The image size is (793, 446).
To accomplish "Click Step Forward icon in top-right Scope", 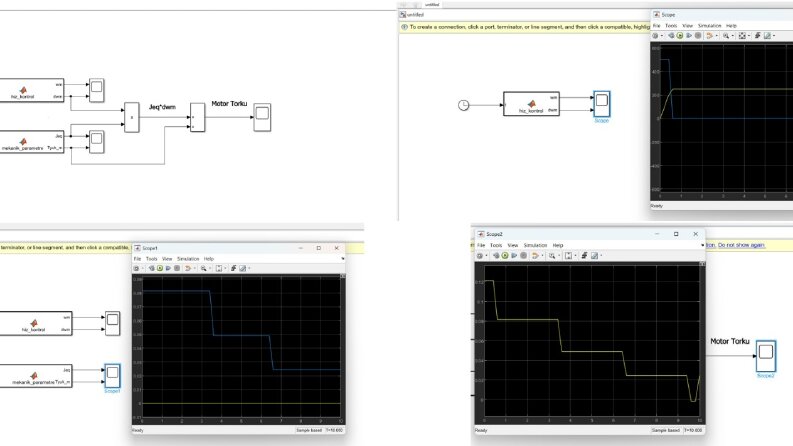I will [689, 35].
